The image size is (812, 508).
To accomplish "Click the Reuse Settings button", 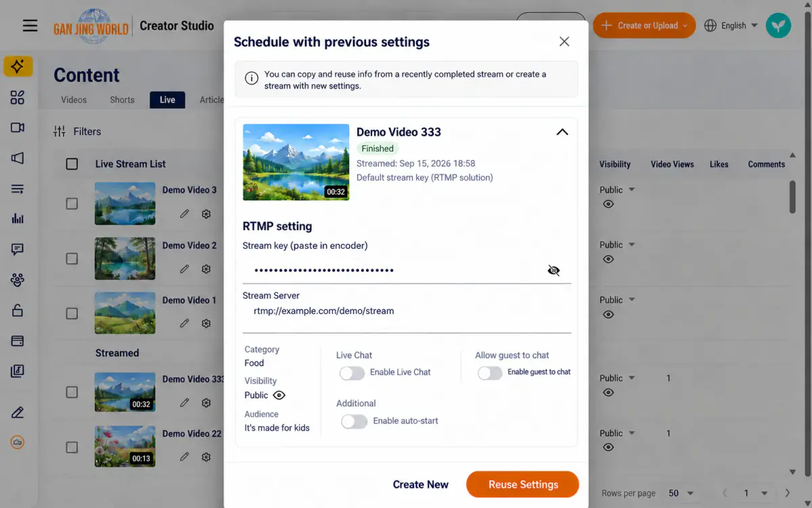I will (522, 484).
